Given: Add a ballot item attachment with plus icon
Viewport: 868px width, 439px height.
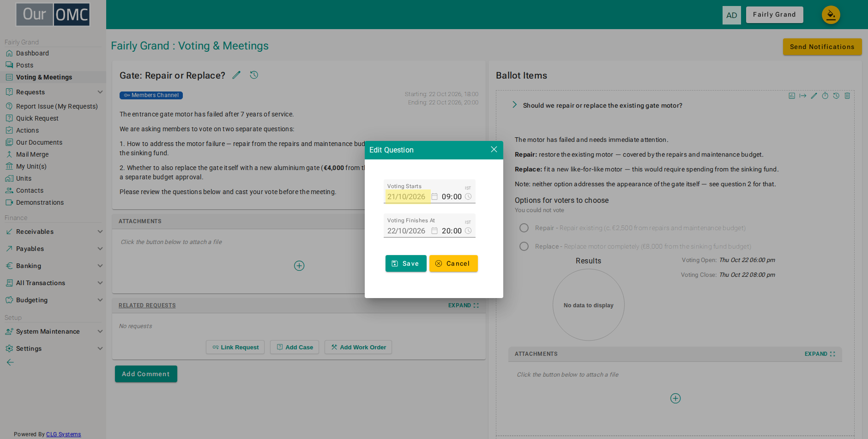Looking at the screenshot, I should coord(675,398).
